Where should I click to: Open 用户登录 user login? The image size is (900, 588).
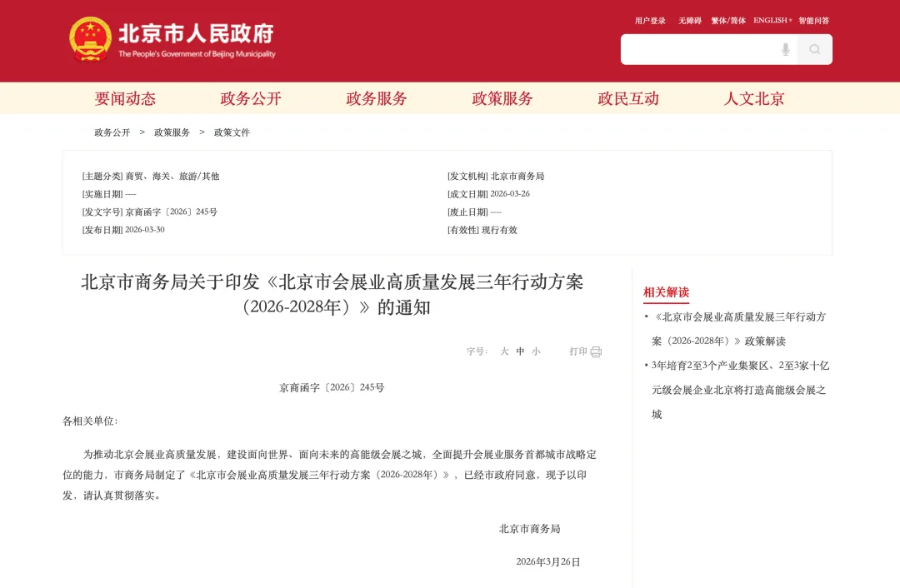(x=650, y=21)
